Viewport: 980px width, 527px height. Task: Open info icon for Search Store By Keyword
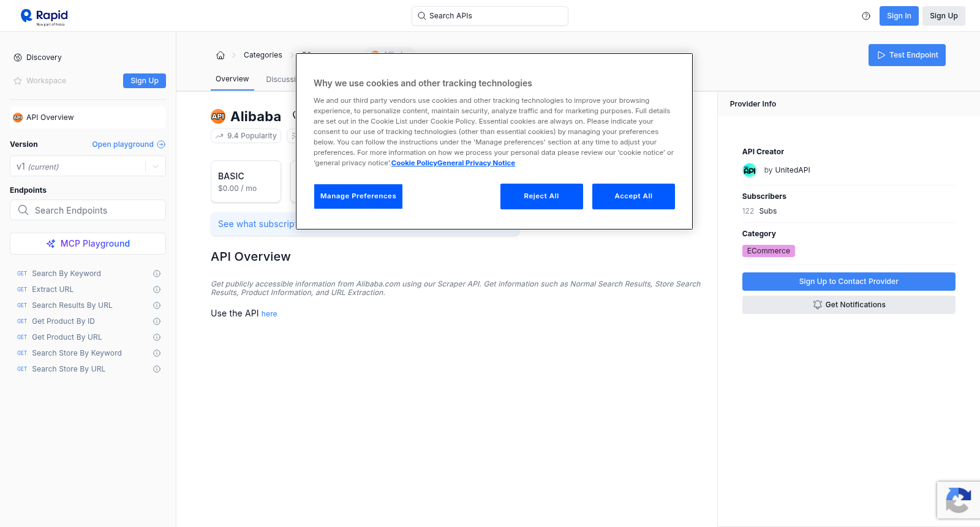click(x=157, y=353)
